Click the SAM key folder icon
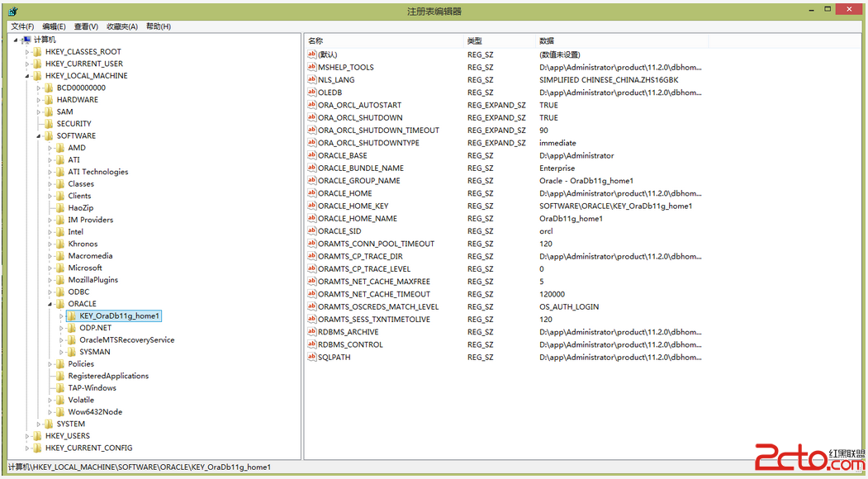 49,111
